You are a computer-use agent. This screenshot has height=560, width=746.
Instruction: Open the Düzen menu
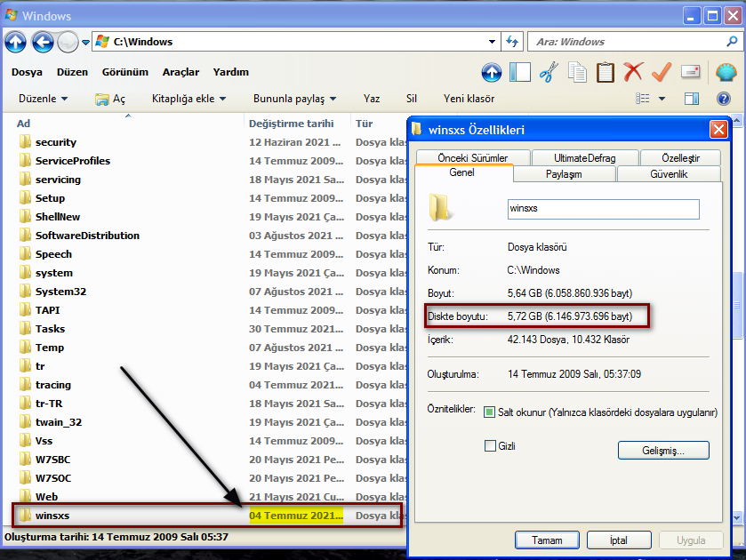tap(72, 72)
